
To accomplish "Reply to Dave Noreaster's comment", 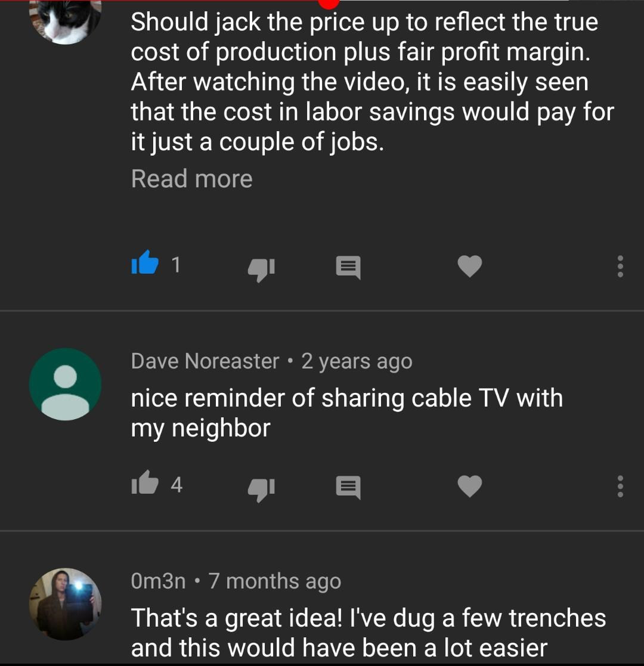I will tap(348, 487).
